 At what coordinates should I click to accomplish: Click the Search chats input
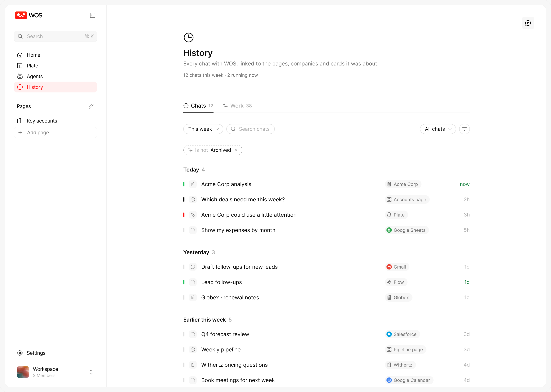(250, 129)
